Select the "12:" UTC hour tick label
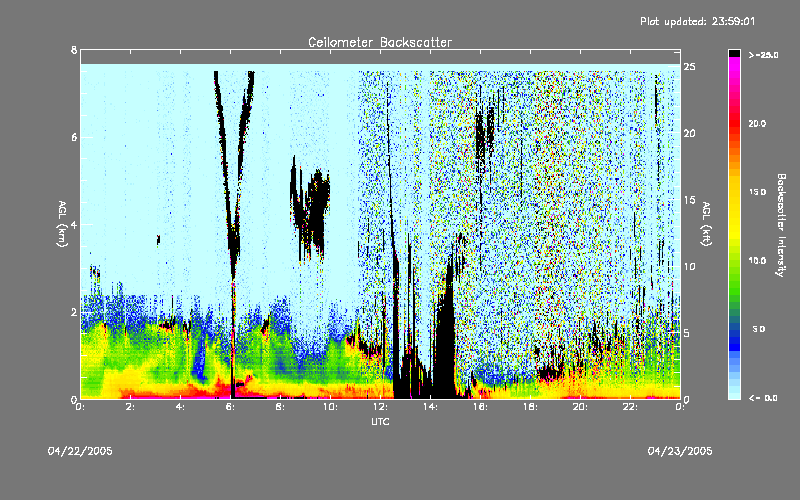The height and width of the screenshot is (500, 800). 380,407
